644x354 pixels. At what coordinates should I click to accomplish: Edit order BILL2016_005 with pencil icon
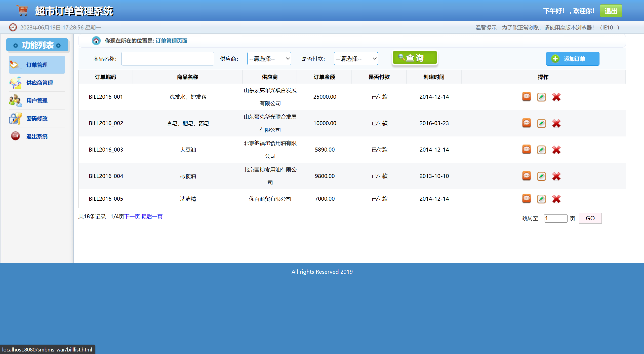click(x=541, y=199)
